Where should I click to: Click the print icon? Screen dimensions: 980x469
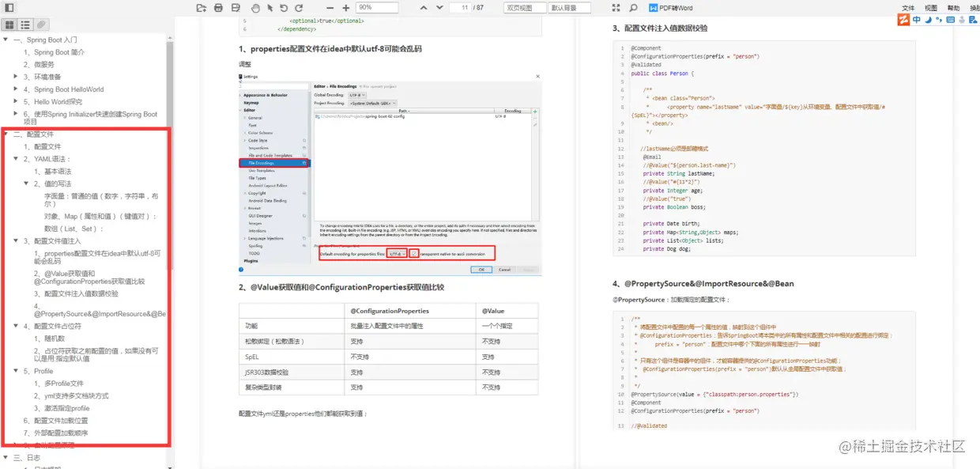coord(218,7)
